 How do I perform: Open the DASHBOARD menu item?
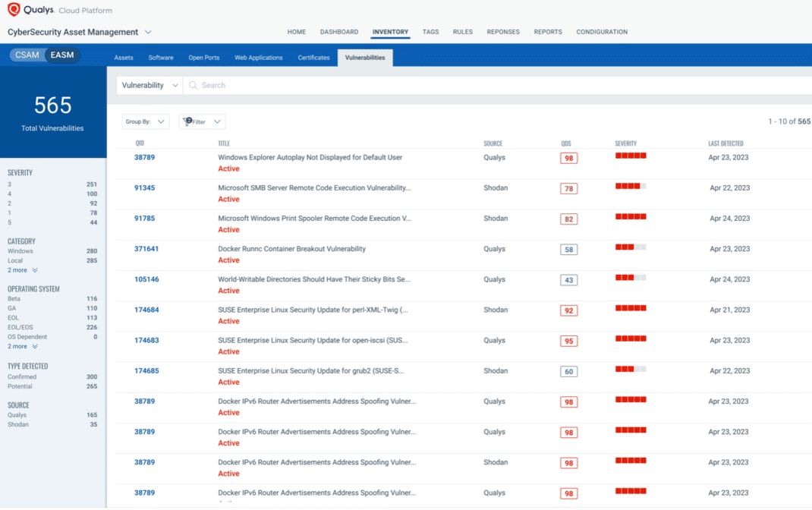[x=339, y=32]
